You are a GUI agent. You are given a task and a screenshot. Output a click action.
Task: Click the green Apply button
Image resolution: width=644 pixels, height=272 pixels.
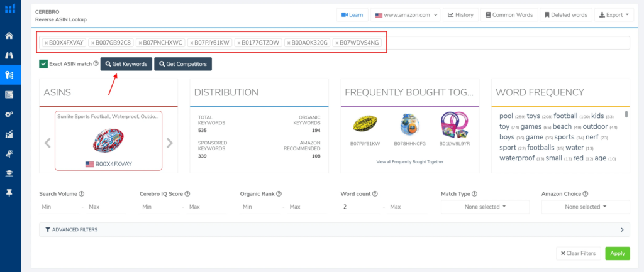click(x=618, y=253)
